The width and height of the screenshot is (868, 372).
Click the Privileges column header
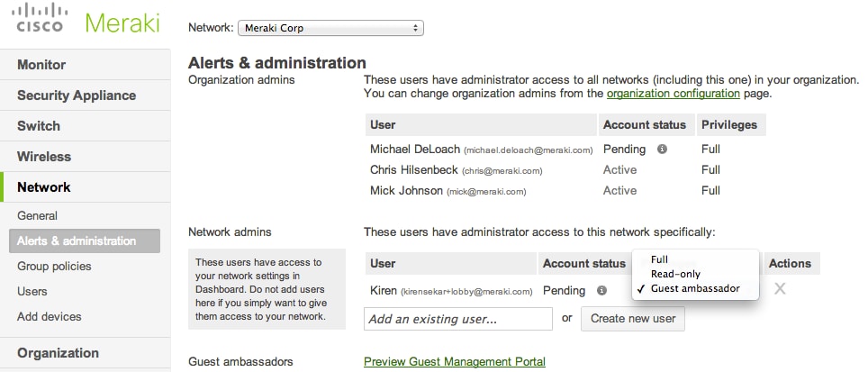tap(729, 124)
